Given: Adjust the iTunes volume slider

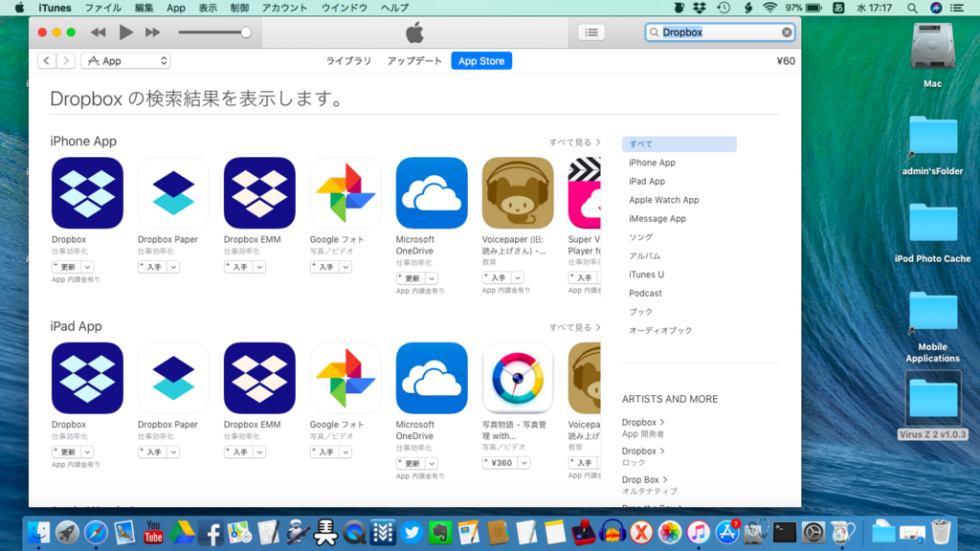Looking at the screenshot, I should (x=215, y=33).
